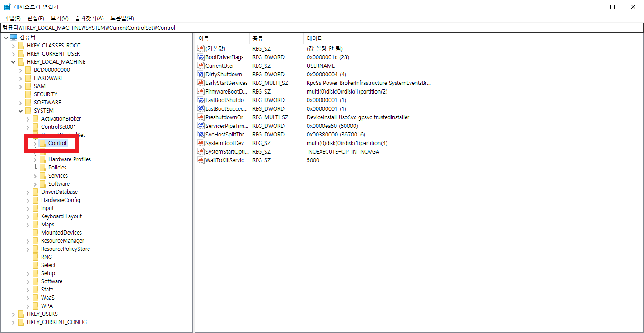Click the SAM folder icon
Image resolution: width=644 pixels, height=333 pixels.
click(x=28, y=86)
